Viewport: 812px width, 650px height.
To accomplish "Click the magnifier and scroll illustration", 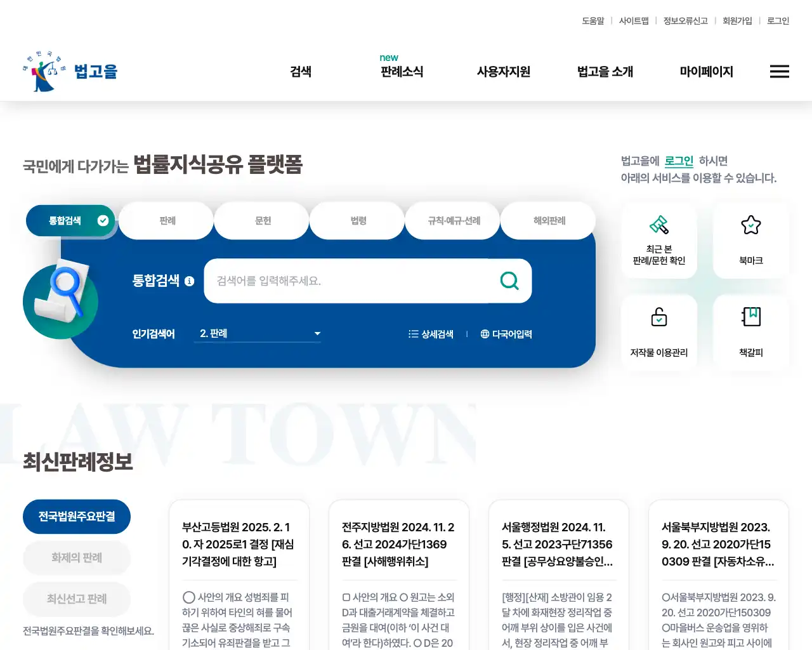I will click(60, 298).
